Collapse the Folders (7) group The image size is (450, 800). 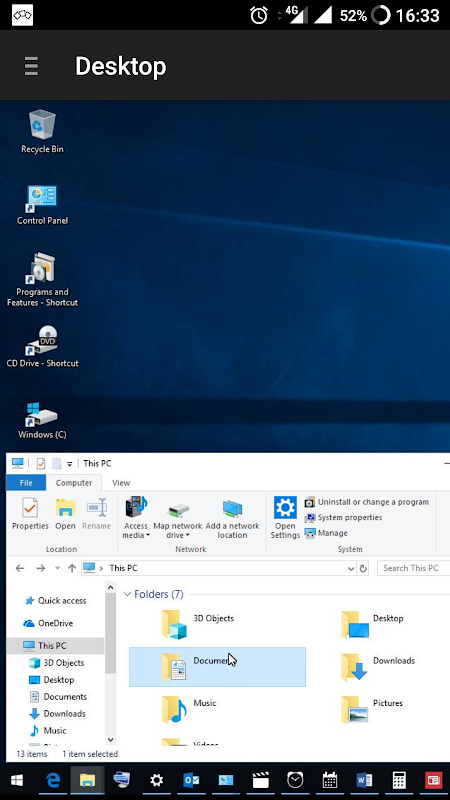tap(127, 594)
